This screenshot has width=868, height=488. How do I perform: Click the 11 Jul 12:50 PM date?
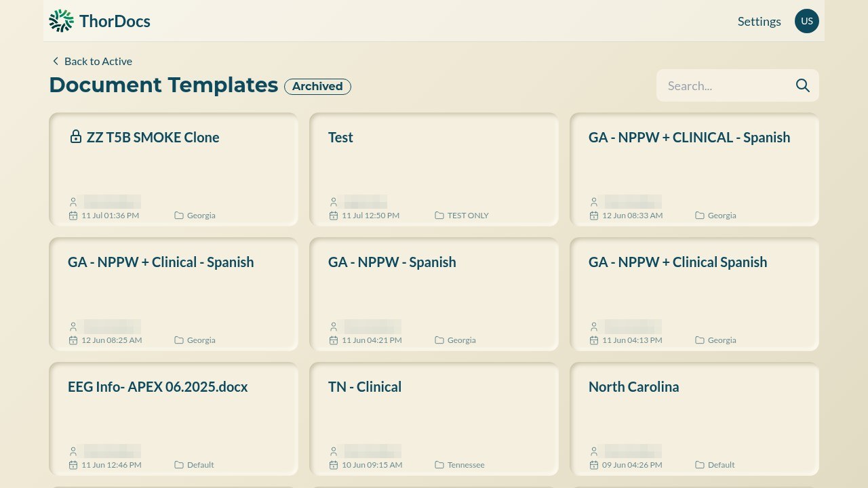click(x=370, y=216)
